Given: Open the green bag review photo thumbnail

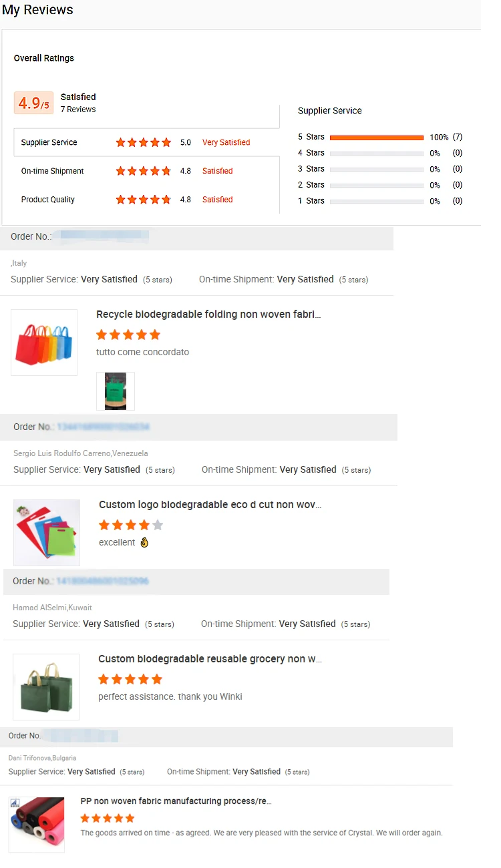Looking at the screenshot, I should 116,391.
